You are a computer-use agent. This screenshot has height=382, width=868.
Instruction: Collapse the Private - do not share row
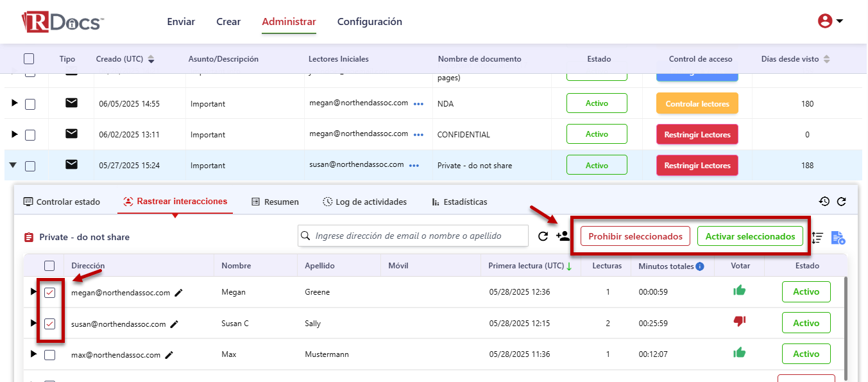tap(13, 166)
